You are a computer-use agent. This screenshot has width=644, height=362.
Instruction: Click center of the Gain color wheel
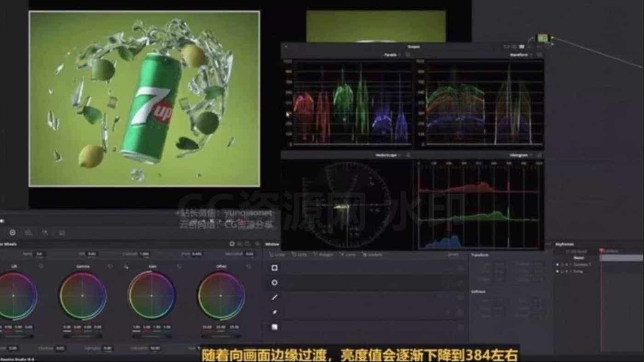click(152, 296)
